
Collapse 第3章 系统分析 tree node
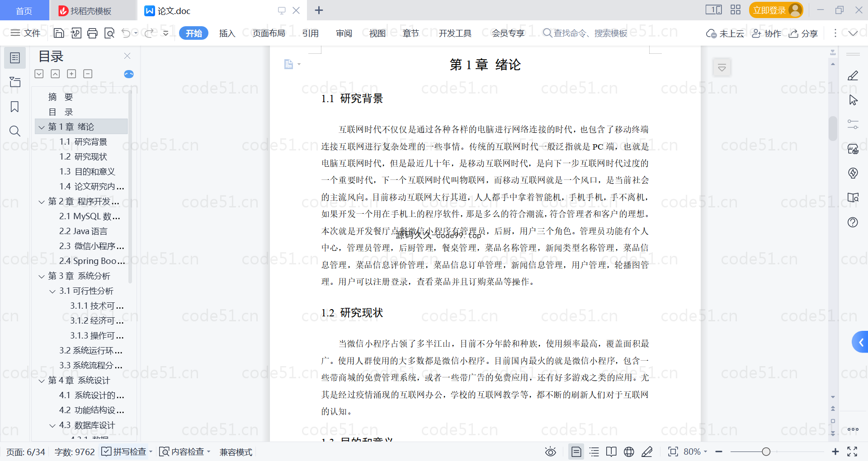[42, 276]
